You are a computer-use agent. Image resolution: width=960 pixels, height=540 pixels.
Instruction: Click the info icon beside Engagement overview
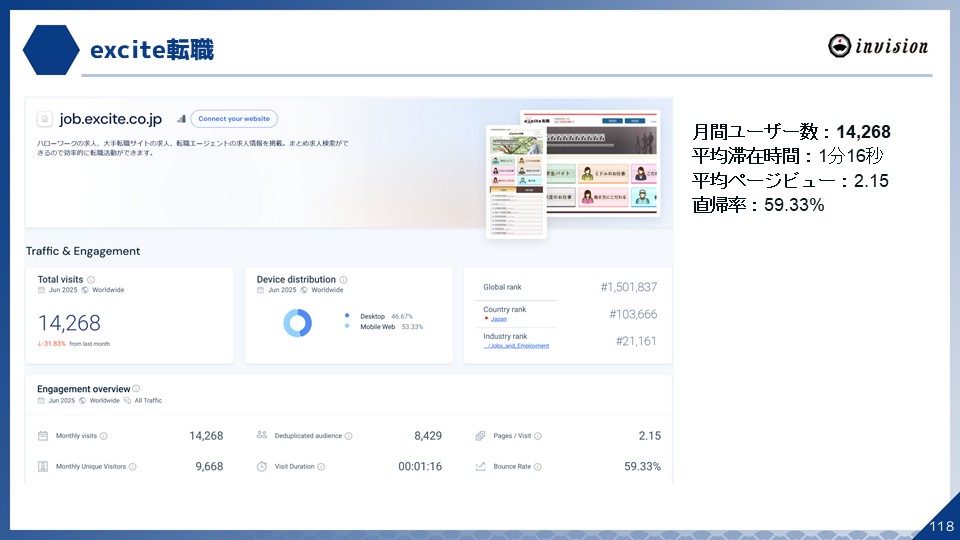point(136,388)
